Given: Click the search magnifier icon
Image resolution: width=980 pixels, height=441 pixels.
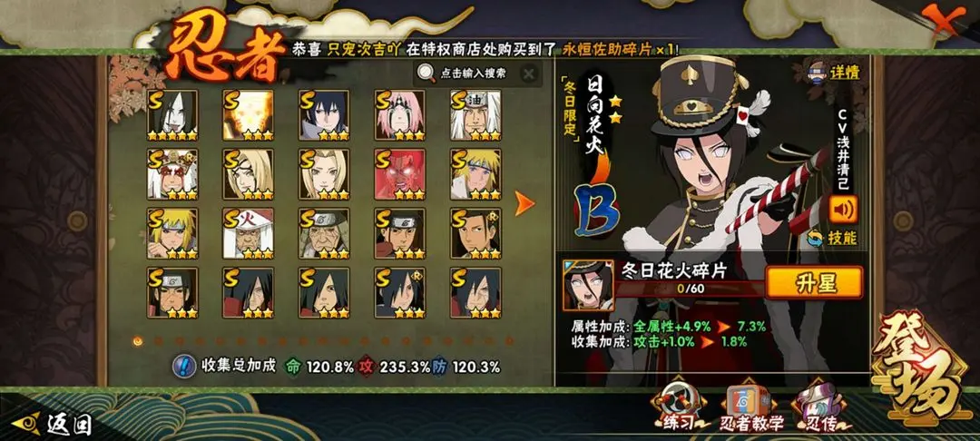Looking at the screenshot, I should [426, 73].
